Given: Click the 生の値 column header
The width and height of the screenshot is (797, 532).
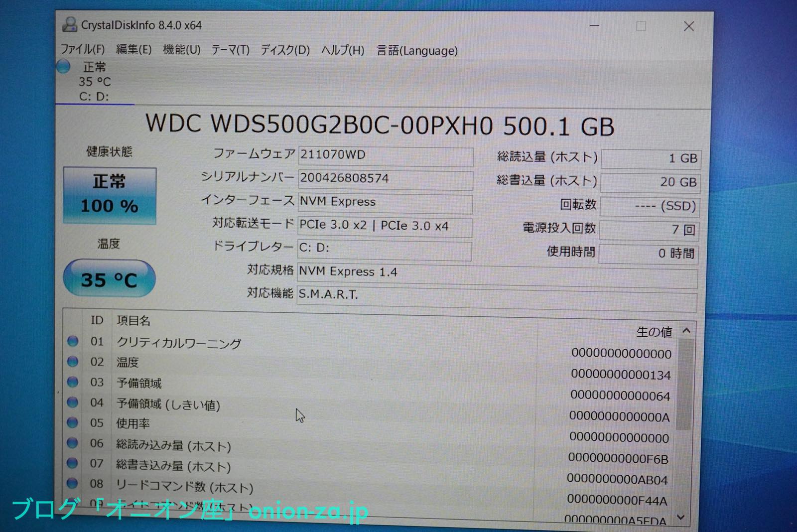Looking at the screenshot, I should [654, 332].
